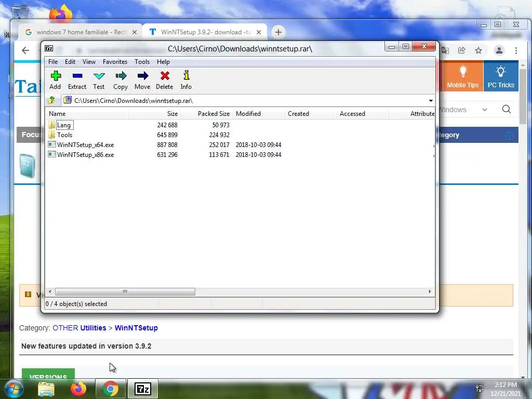Open Windows Explorer from taskbar
This screenshot has height=399, width=532.
(46, 389)
